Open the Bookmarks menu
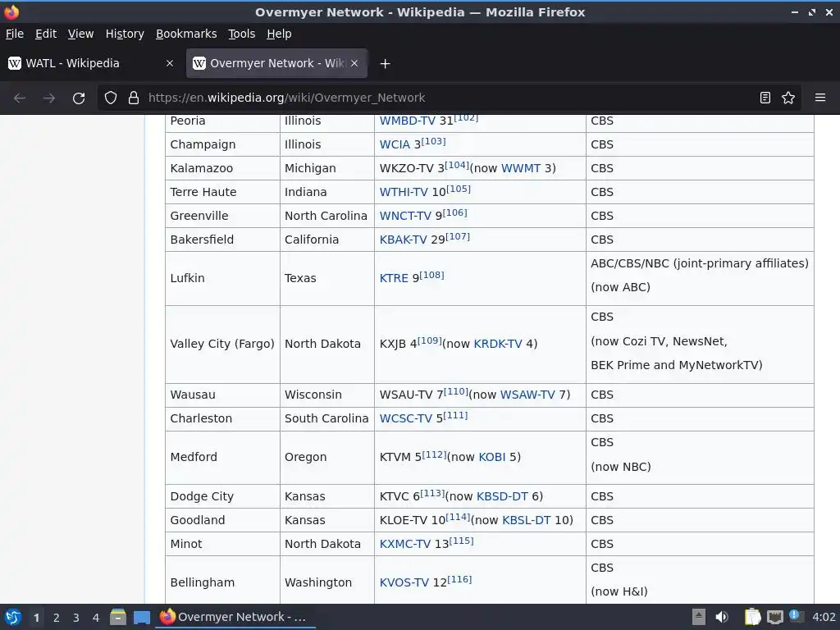 (186, 34)
